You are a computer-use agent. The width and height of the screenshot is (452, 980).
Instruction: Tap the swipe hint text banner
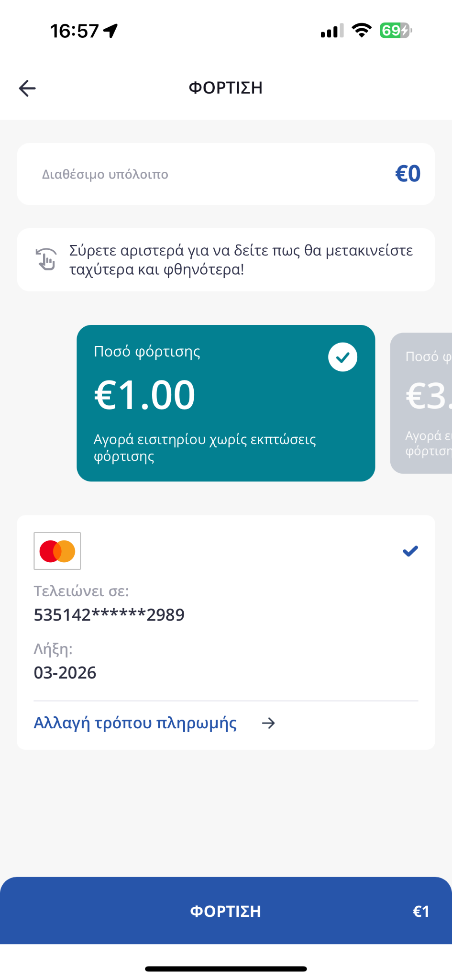click(241, 260)
